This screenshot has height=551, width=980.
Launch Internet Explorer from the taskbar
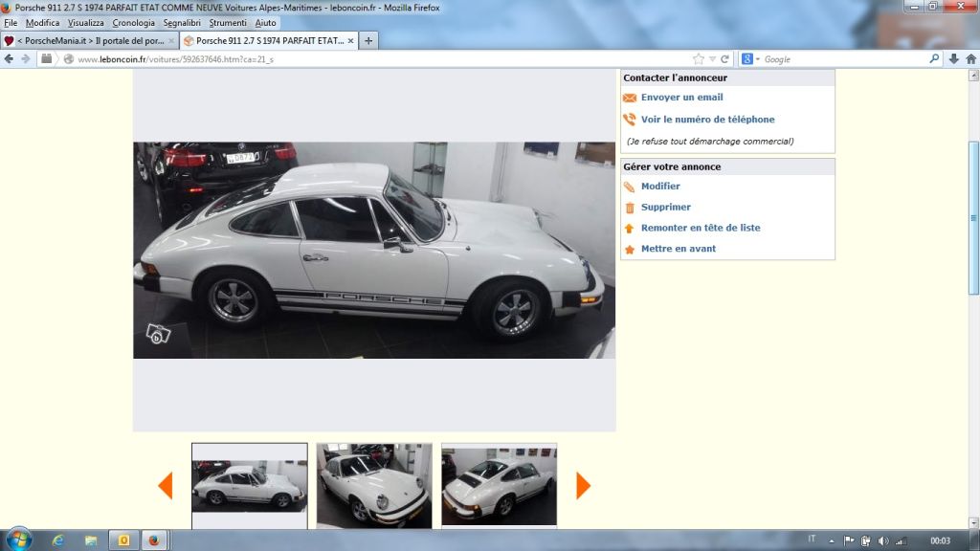[58, 540]
